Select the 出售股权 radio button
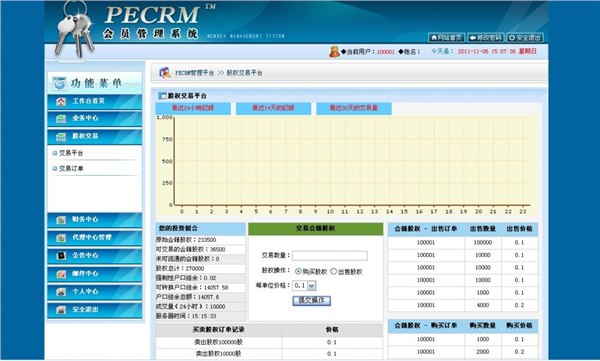This screenshot has height=361, width=600. click(x=333, y=271)
